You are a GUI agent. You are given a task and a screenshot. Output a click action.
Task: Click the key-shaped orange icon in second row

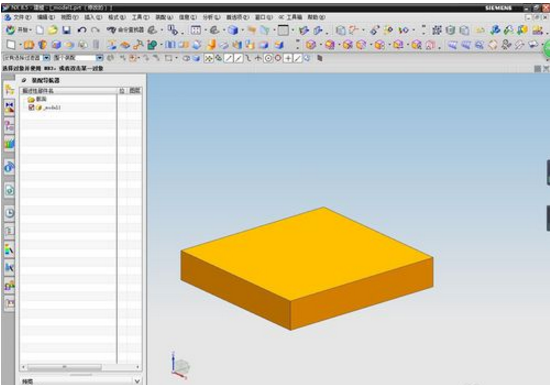click(x=138, y=45)
